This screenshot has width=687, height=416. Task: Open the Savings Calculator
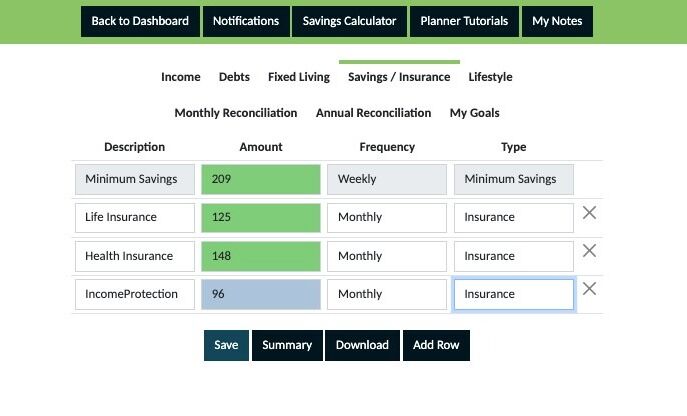point(349,21)
